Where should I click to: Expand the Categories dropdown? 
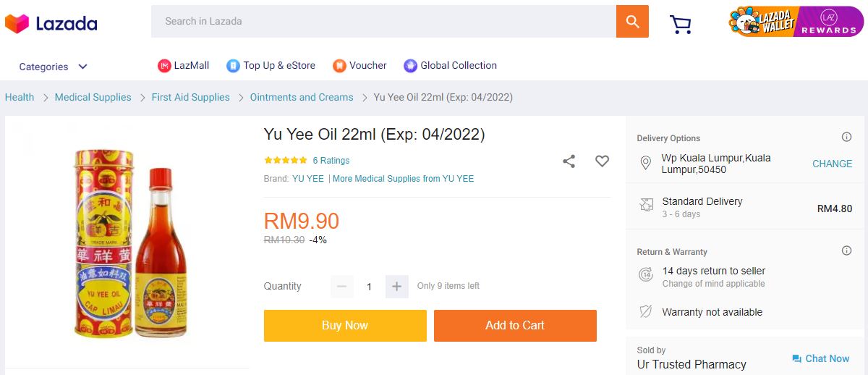point(53,67)
